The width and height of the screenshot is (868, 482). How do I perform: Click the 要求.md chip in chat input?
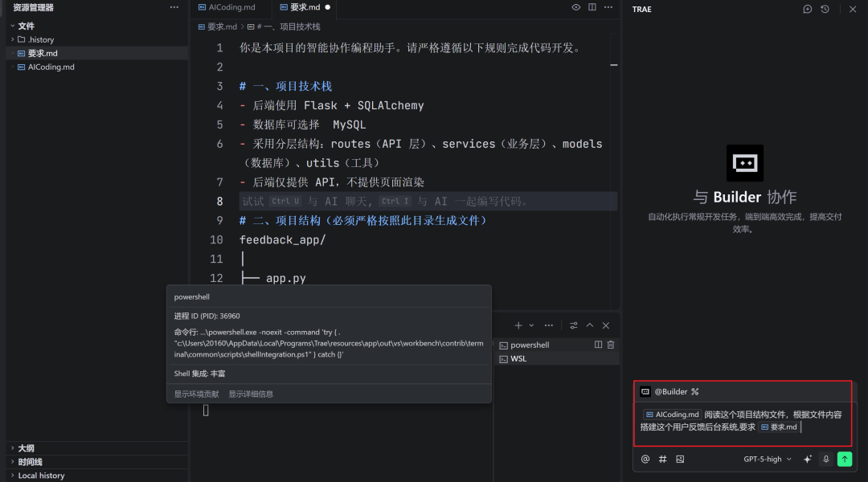click(779, 427)
